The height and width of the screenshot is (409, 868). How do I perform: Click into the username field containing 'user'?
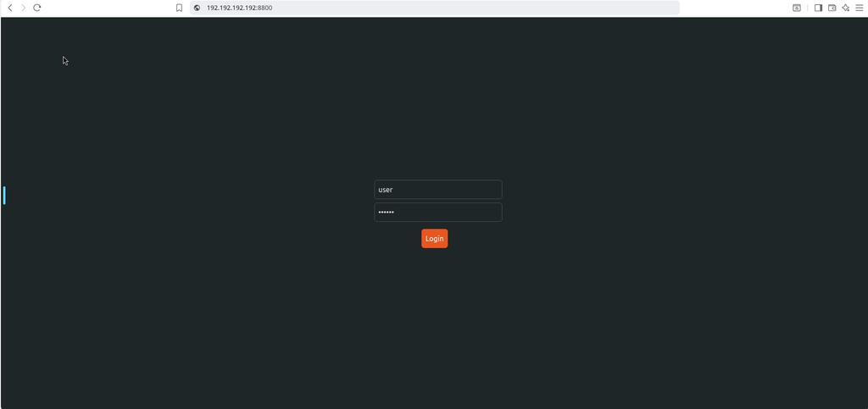438,190
